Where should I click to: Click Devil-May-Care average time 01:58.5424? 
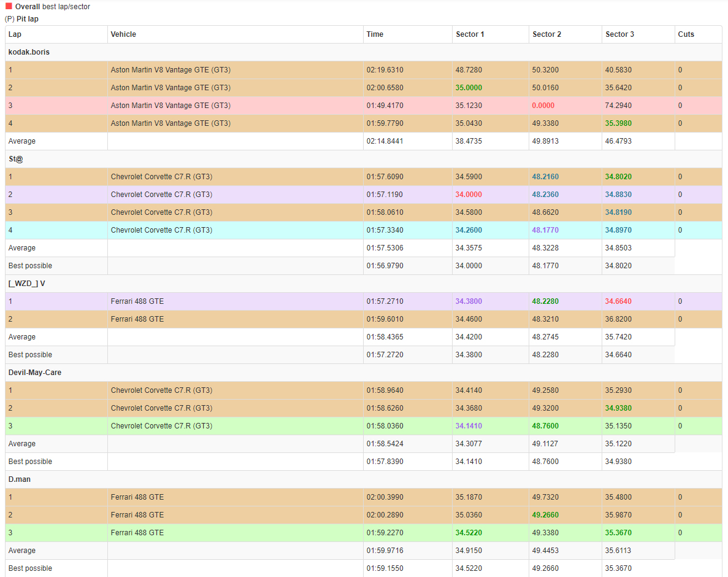pos(385,444)
